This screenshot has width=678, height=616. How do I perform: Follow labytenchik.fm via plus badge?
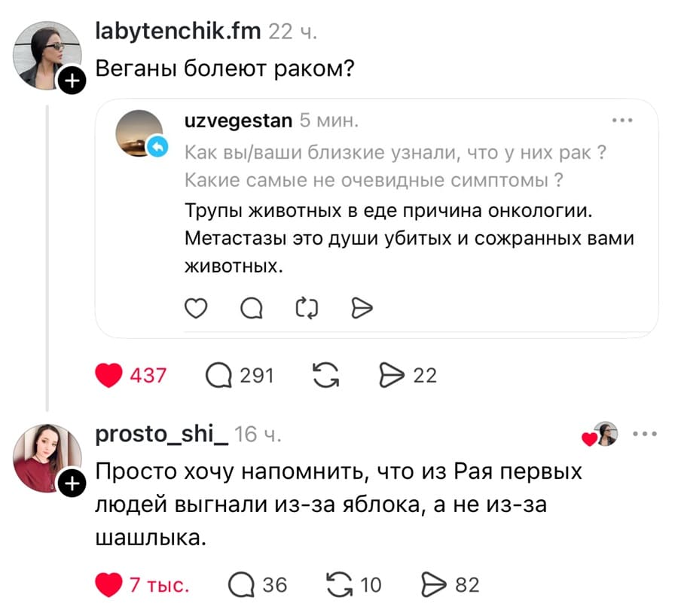click(72, 80)
